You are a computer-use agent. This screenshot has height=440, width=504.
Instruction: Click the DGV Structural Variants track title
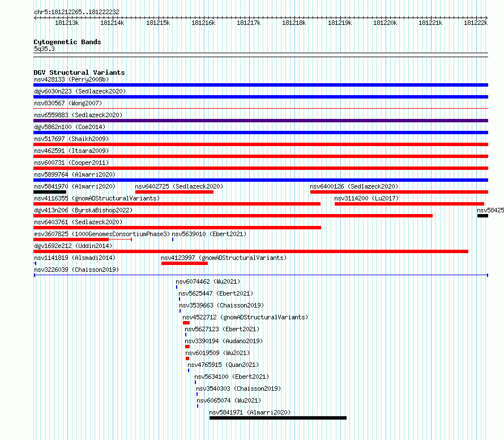(x=79, y=72)
